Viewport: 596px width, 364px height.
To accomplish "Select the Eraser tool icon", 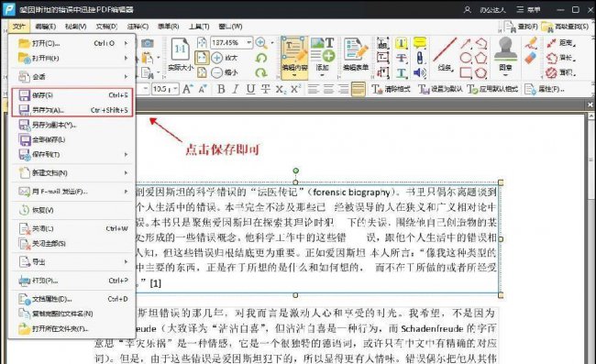I will coord(530,59).
